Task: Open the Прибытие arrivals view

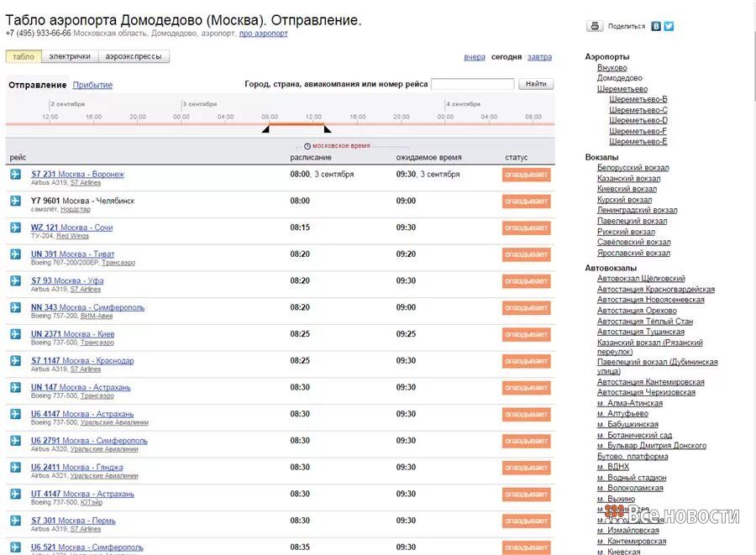Action: click(92, 85)
